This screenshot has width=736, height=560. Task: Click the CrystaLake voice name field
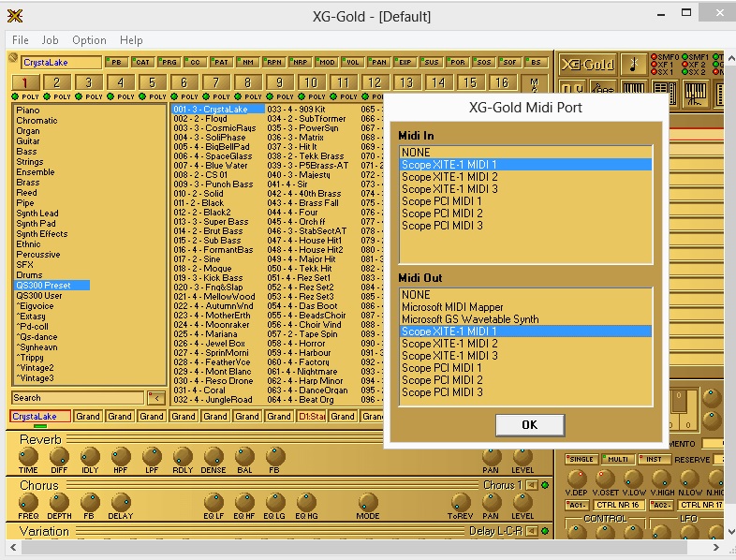point(62,63)
